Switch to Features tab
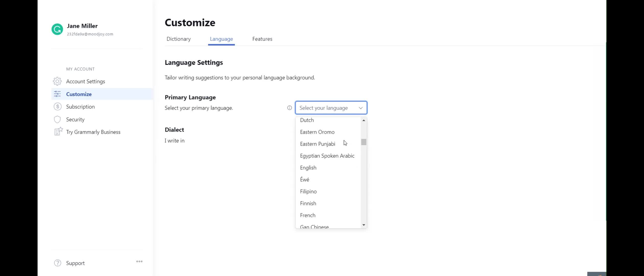 pos(262,39)
